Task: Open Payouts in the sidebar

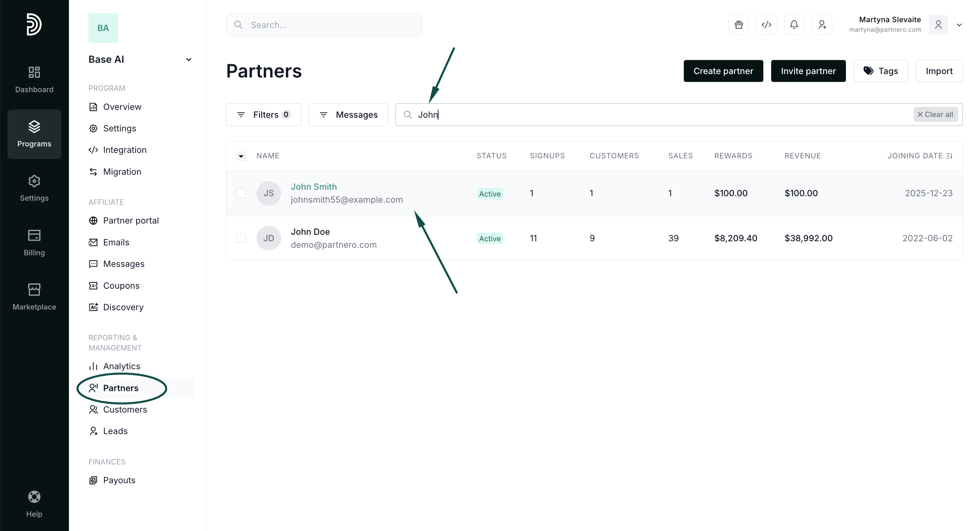Action: coord(119,480)
